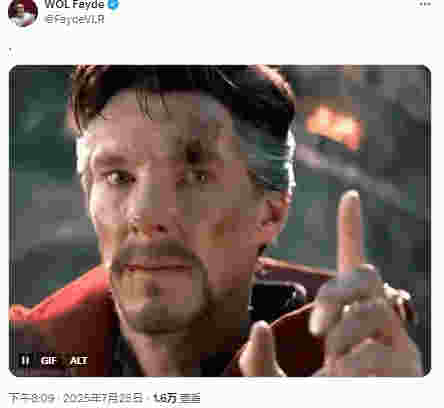Click the post time 下午8:09
The height and width of the screenshot is (408, 444).
(31, 398)
